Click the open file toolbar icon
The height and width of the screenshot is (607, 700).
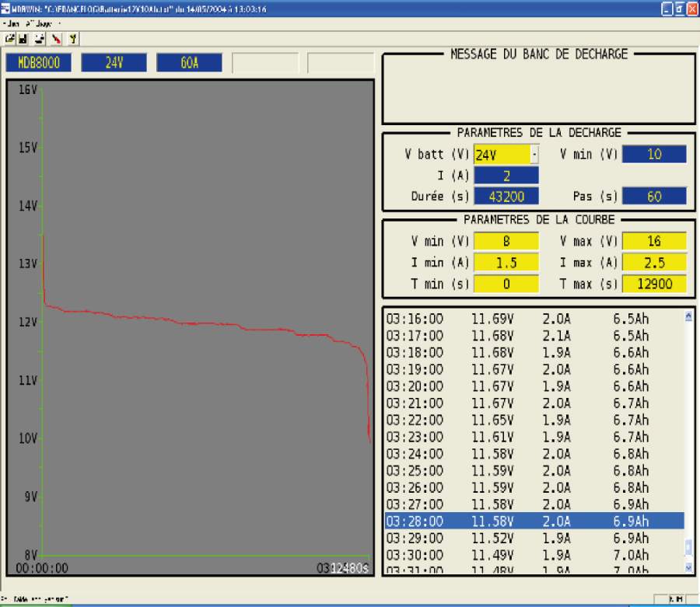(x=10, y=39)
